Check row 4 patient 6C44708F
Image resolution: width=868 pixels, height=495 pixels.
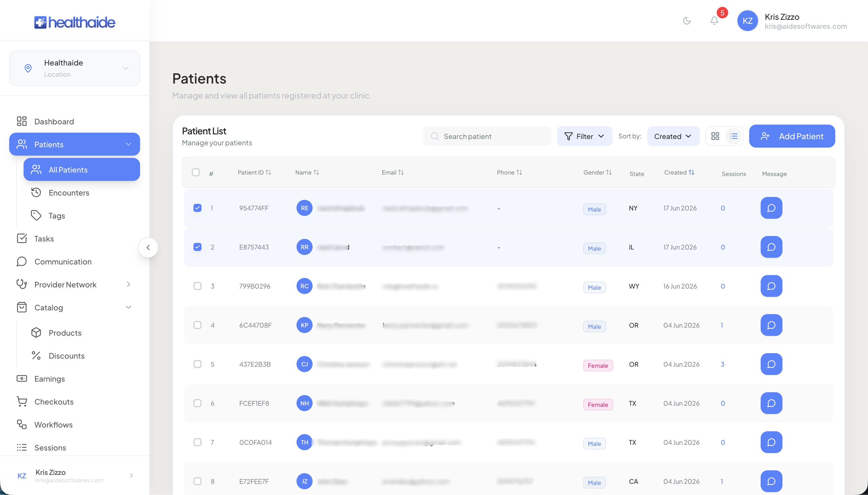[197, 325]
